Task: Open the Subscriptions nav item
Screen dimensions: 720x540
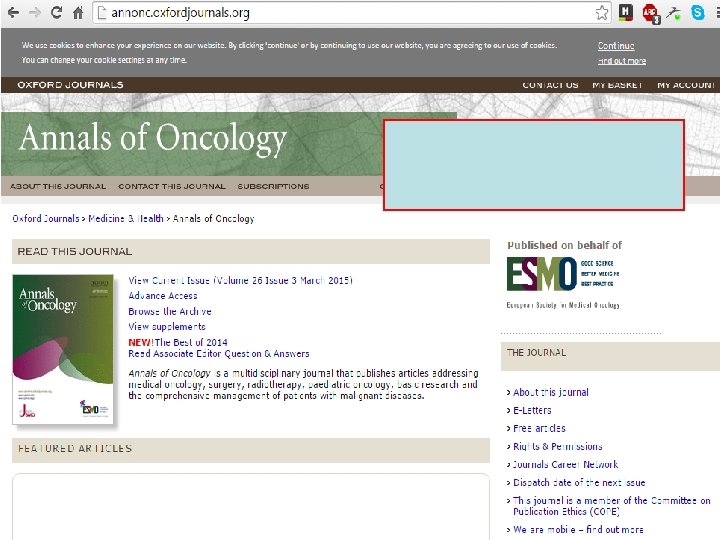Action: pyautogui.click(x=273, y=186)
